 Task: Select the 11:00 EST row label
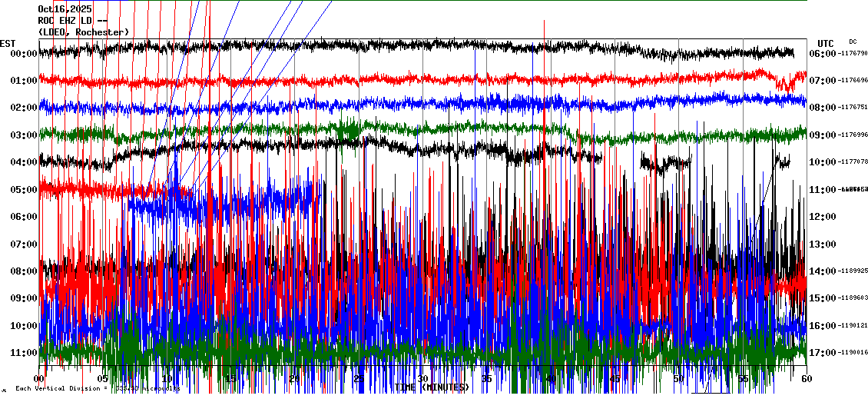click(23, 353)
